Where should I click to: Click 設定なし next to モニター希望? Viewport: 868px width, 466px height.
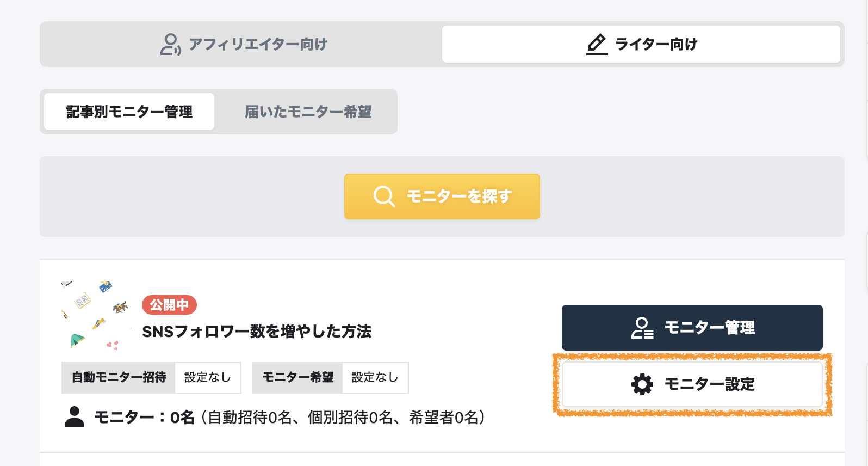(x=375, y=377)
